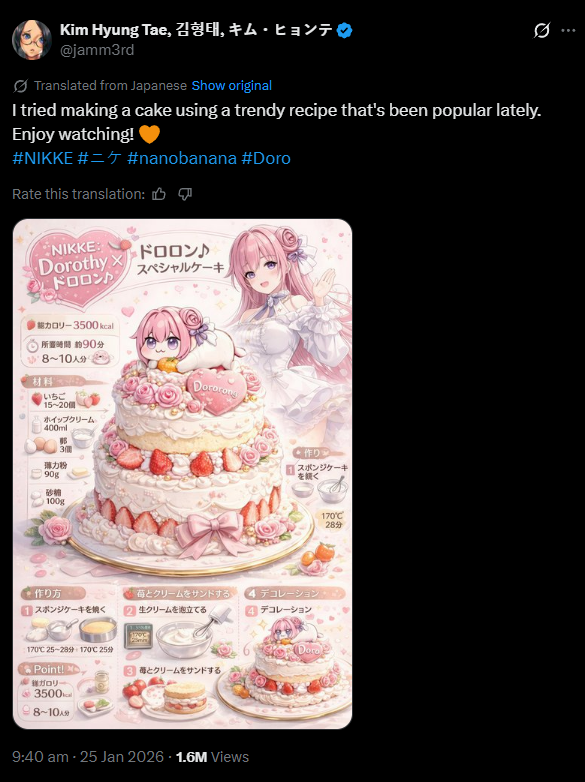This screenshot has height=782, width=585.
Task: Open the #Doro hashtag
Action: coord(266,158)
